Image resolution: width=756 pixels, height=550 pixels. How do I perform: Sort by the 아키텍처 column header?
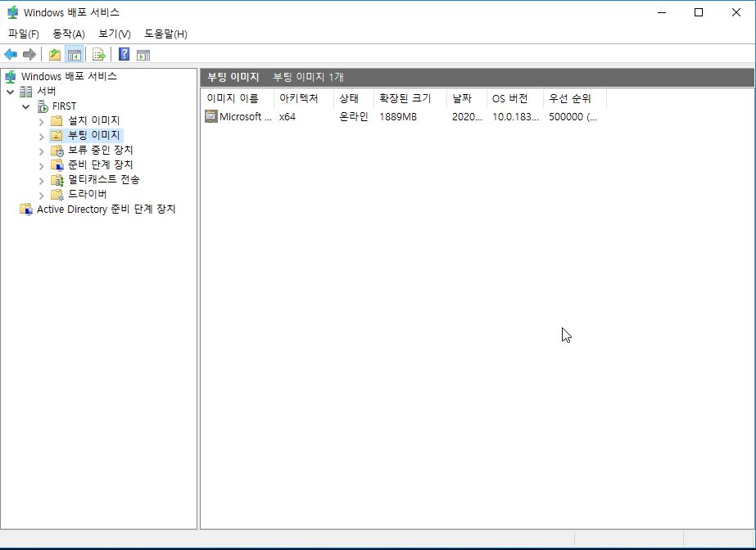click(x=303, y=98)
